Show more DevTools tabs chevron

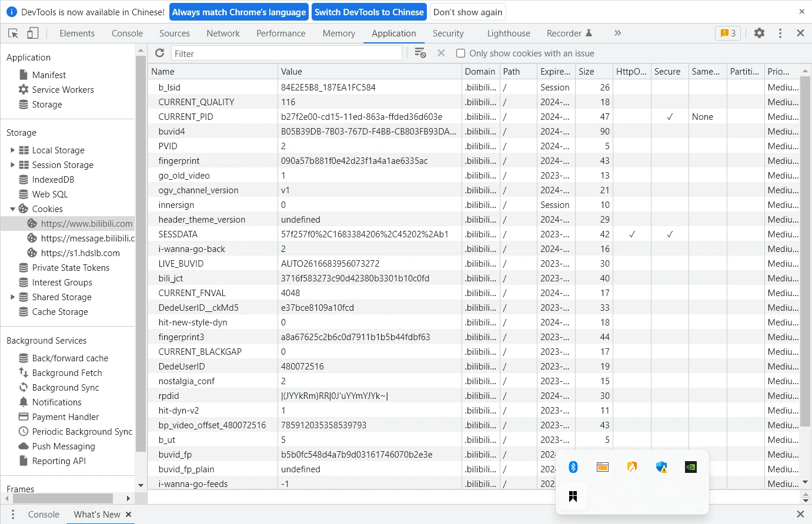coord(617,33)
